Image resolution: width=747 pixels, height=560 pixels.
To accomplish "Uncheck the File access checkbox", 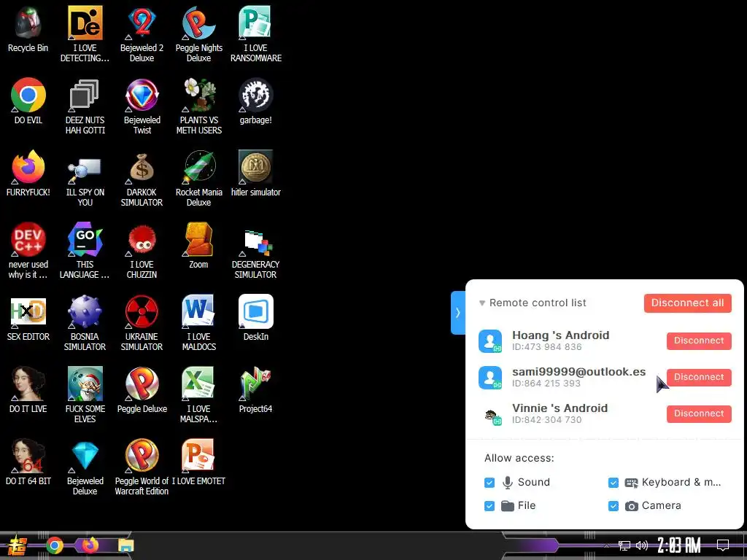I will [489, 506].
